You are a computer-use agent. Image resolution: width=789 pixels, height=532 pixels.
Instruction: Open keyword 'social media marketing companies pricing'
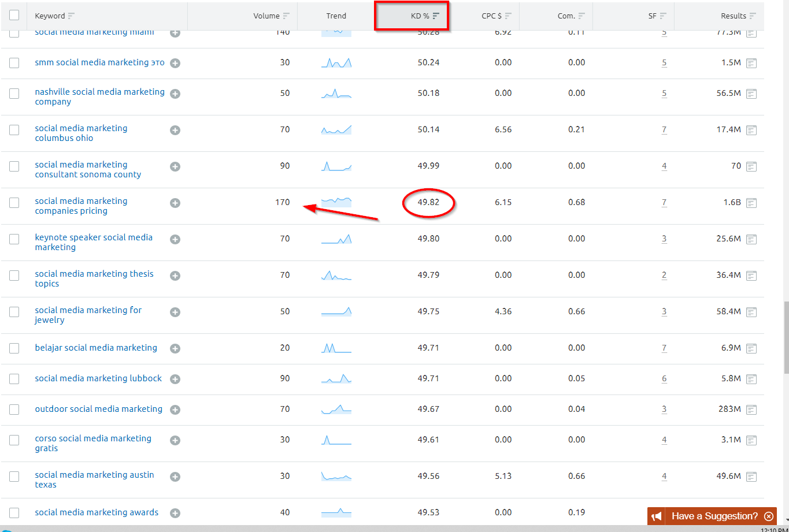pos(81,206)
